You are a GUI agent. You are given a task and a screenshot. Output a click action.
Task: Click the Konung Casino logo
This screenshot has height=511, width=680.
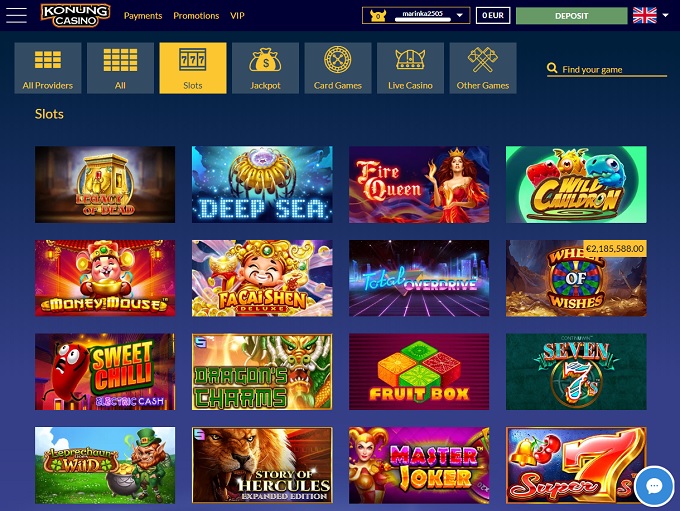click(75, 15)
